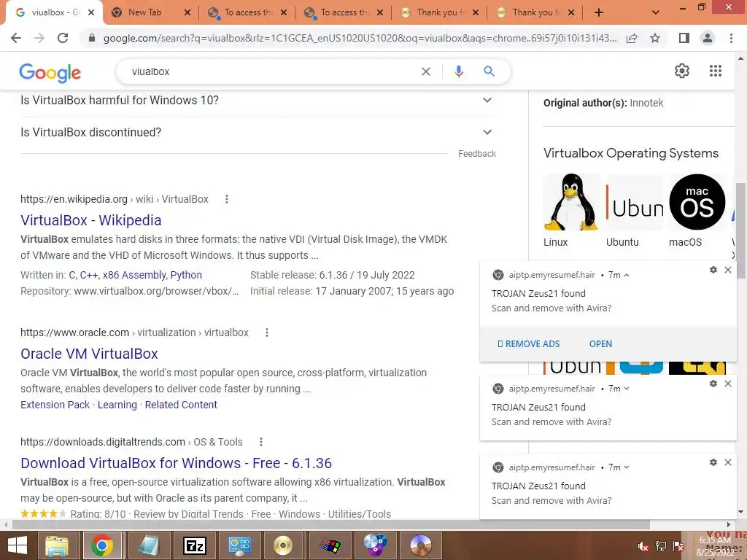
Task: Dismiss the second TROJAN Zeus21 notification
Action: coord(728,384)
